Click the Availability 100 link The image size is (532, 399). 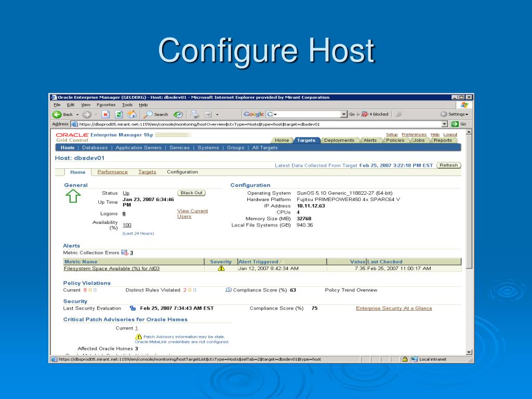(x=127, y=225)
